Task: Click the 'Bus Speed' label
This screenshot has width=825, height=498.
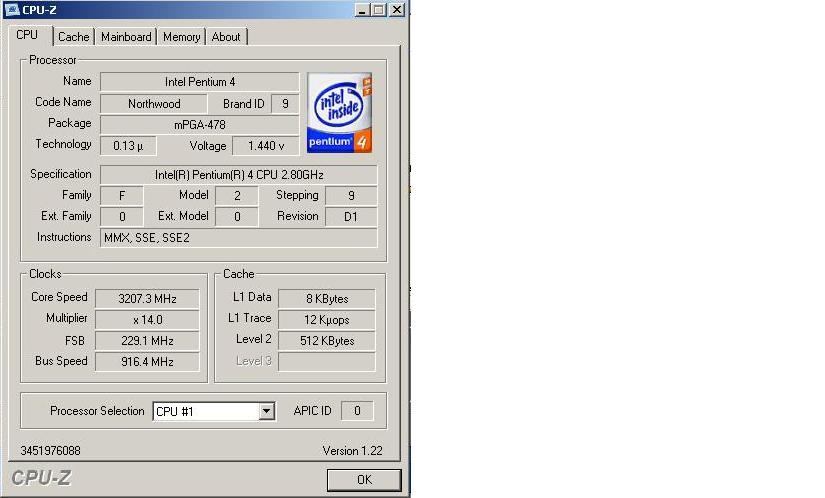Action: coord(61,361)
